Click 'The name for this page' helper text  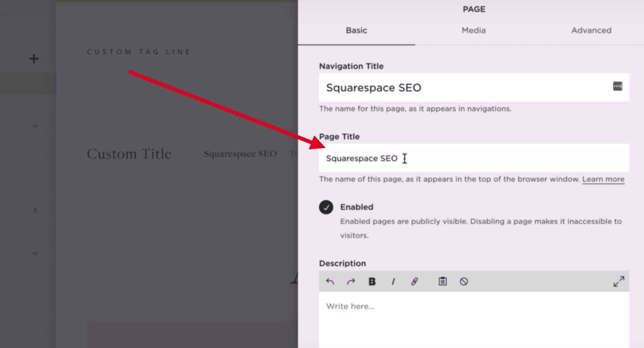415,109
